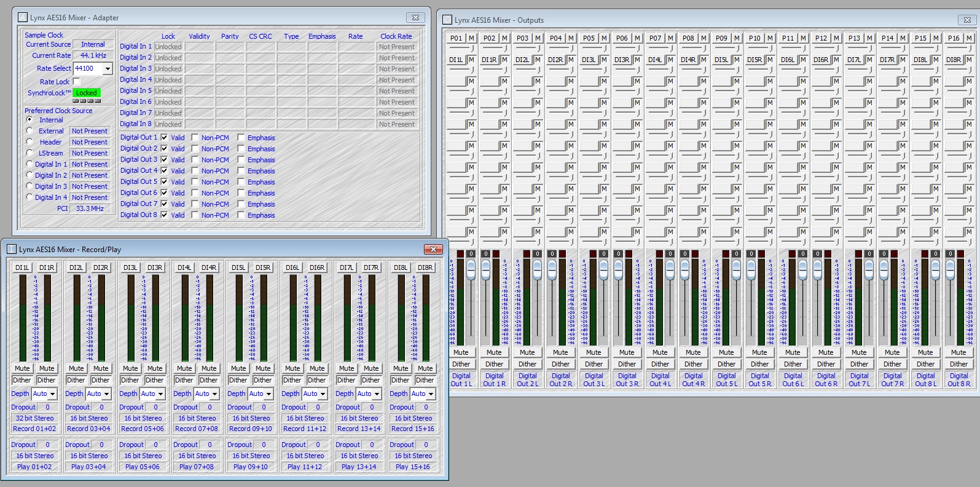Click the DI4R source button in Outputs
This screenshot has height=487, width=980.
(x=688, y=60)
